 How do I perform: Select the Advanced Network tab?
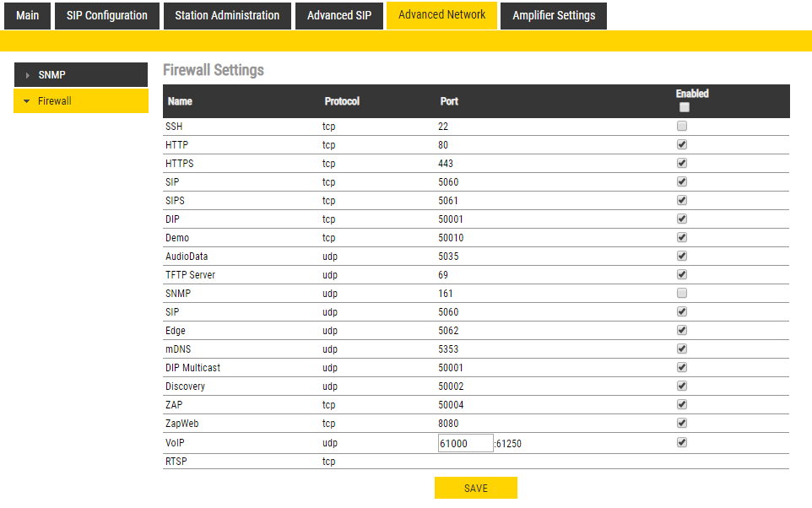pyautogui.click(x=441, y=15)
